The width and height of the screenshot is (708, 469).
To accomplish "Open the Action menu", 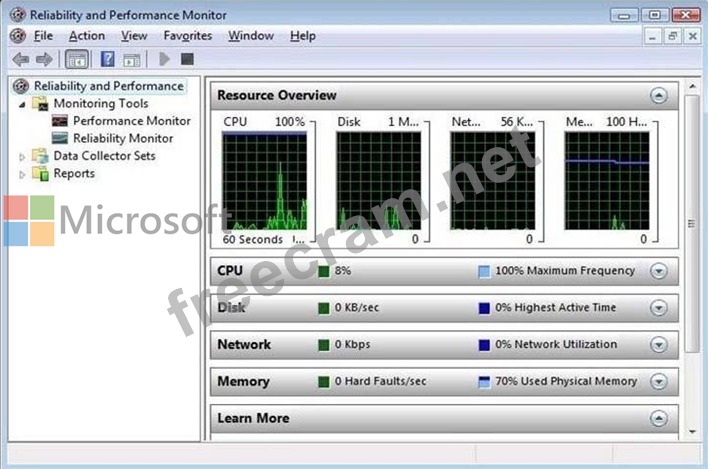I will click(x=87, y=36).
